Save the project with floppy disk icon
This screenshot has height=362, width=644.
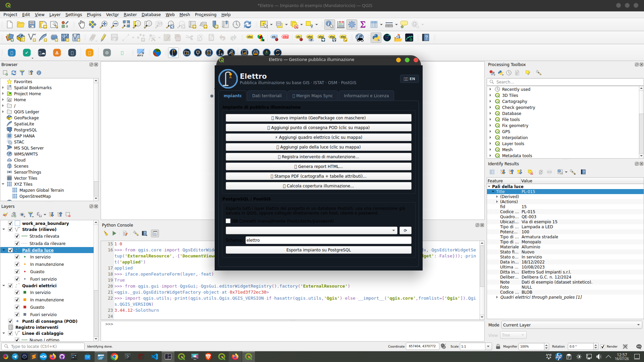tap(32, 24)
